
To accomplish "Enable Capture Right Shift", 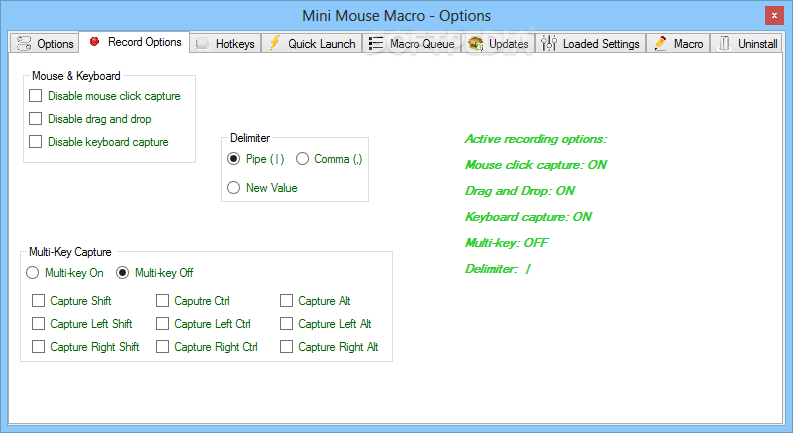I will point(38,347).
